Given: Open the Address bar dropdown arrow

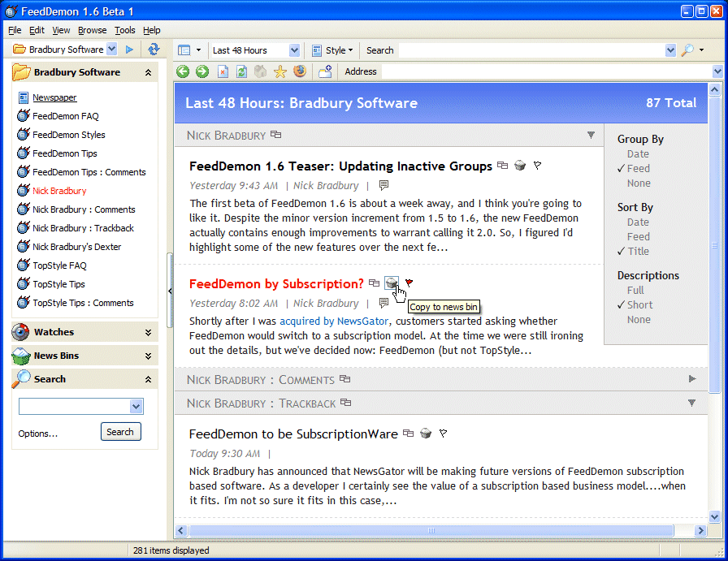Looking at the screenshot, I should [x=717, y=71].
